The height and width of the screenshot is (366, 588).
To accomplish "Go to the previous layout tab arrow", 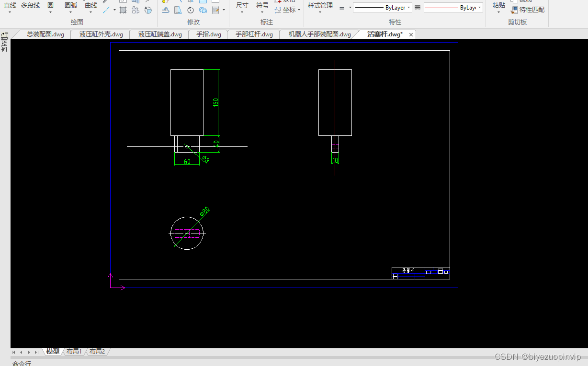I will coord(21,352).
